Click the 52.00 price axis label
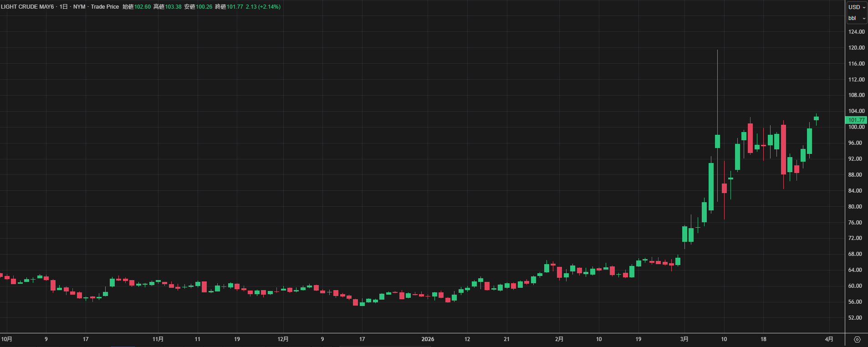 coord(855,318)
